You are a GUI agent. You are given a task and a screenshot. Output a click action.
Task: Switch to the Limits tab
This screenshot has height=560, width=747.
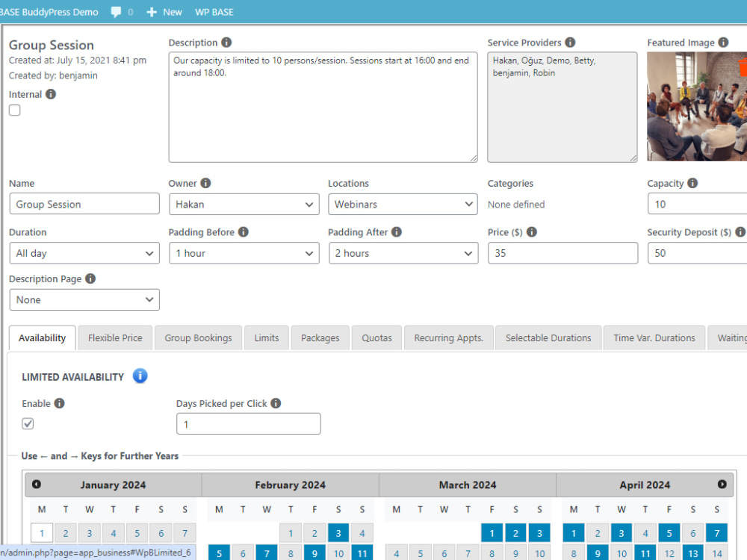click(267, 338)
